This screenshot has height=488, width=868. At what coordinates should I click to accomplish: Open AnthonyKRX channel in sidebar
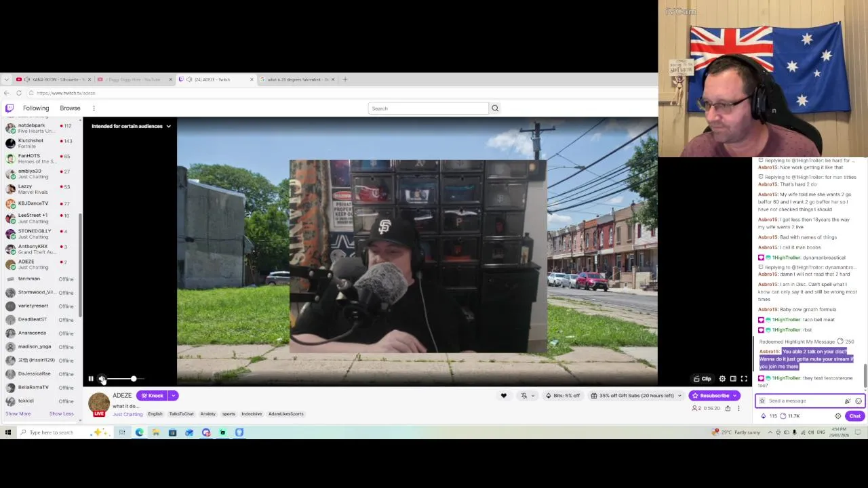41,249
